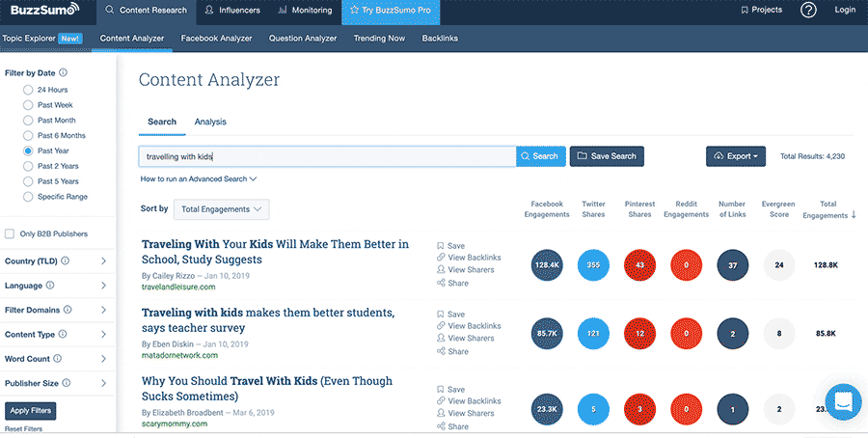Click info icon beside Content Type

click(x=63, y=334)
